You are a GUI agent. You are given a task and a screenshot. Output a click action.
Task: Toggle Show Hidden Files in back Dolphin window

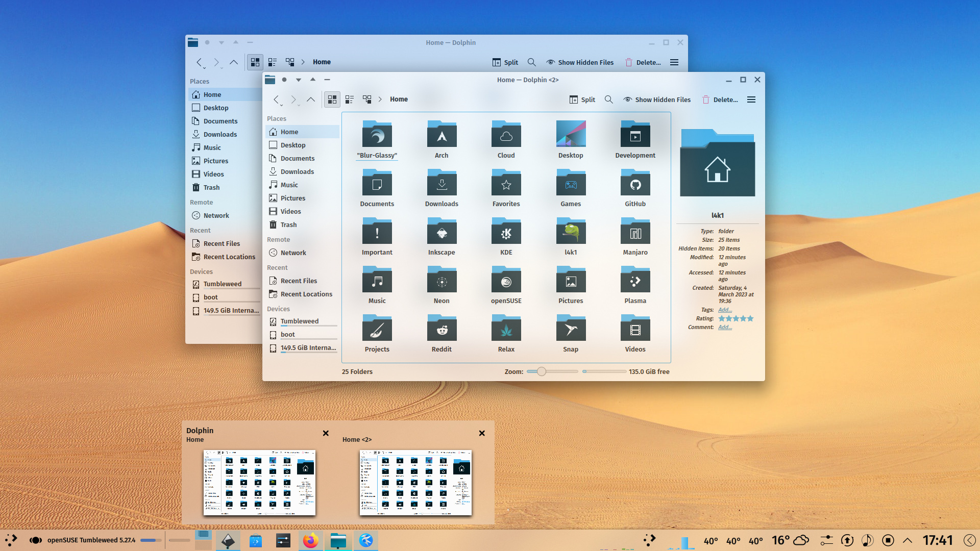pyautogui.click(x=580, y=62)
